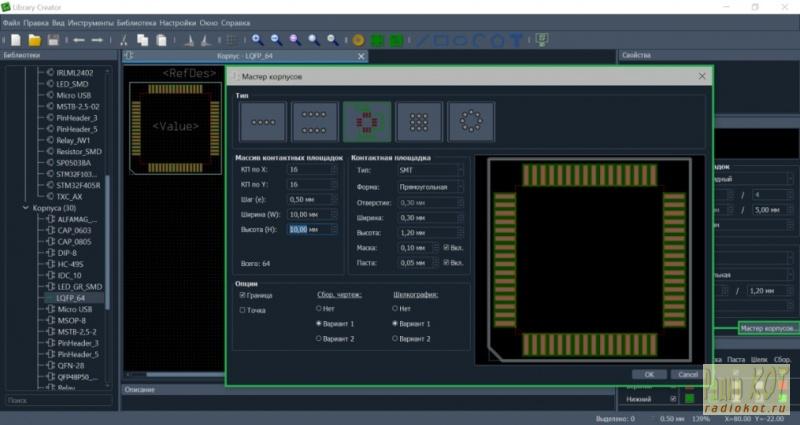This screenshot has width=800, height=425.
Task: Select the circular pin package type
Action: (470, 122)
